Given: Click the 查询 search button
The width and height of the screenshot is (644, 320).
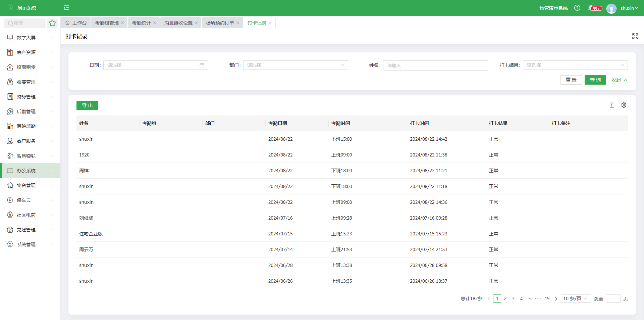Looking at the screenshot, I should 595,80.
